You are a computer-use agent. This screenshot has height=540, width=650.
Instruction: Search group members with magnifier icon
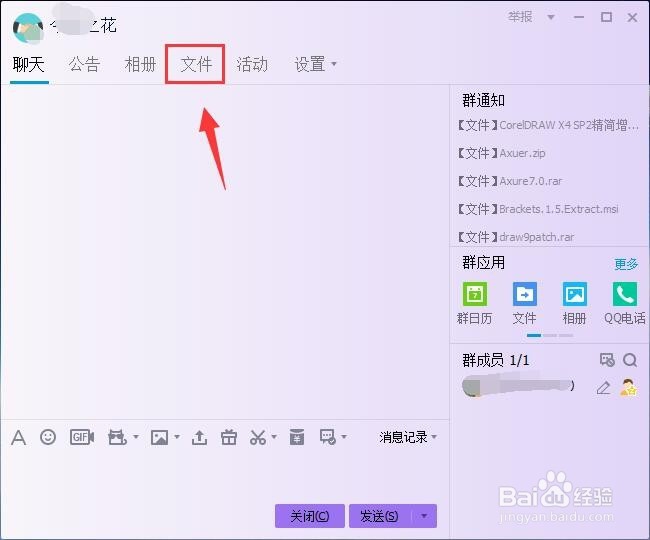pyautogui.click(x=630, y=360)
